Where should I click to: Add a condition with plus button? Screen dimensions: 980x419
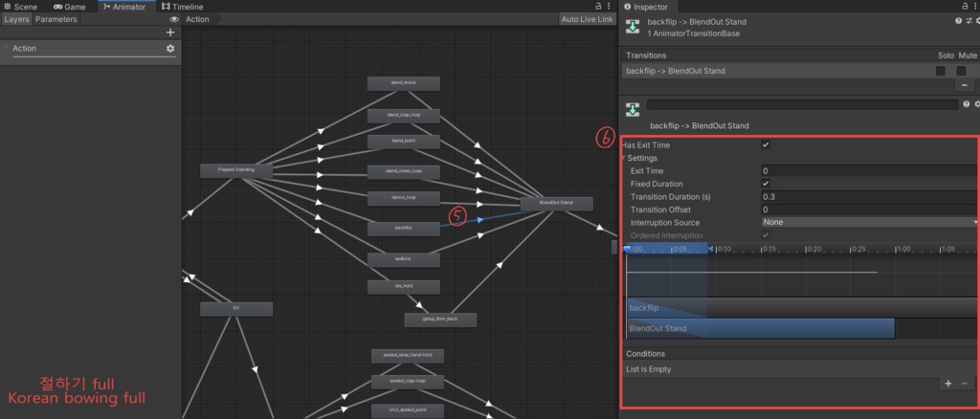pyautogui.click(x=948, y=384)
